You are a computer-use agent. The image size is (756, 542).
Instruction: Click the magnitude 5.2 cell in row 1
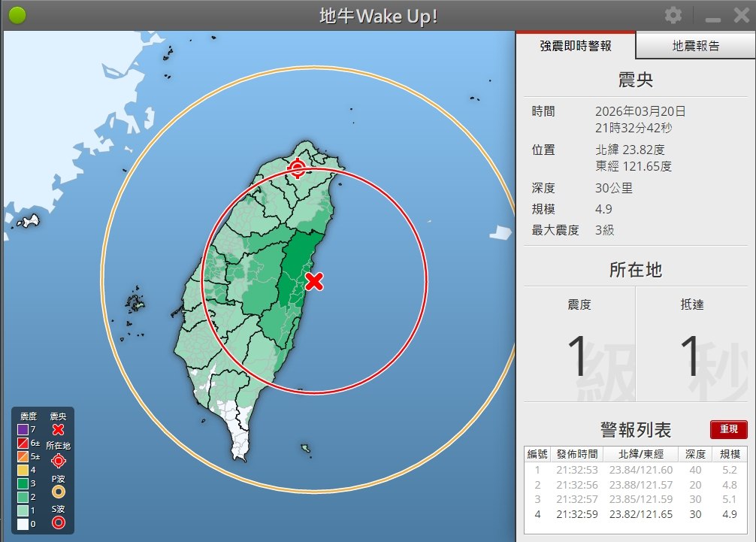[x=730, y=470]
